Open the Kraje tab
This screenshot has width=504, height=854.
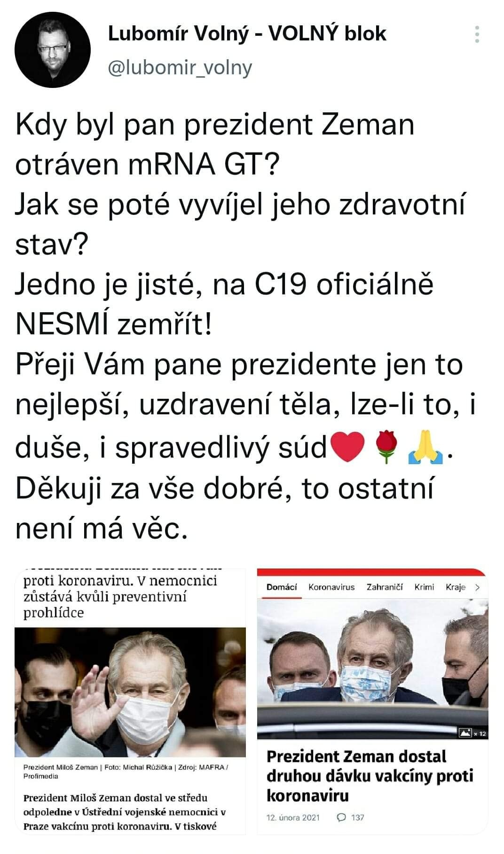pyautogui.click(x=456, y=587)
